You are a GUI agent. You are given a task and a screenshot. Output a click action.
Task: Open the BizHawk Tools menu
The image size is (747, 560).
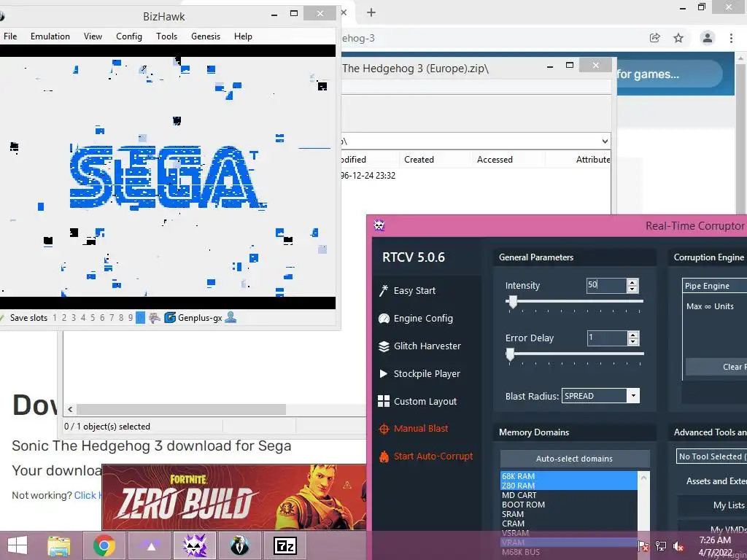pos(167,36)
